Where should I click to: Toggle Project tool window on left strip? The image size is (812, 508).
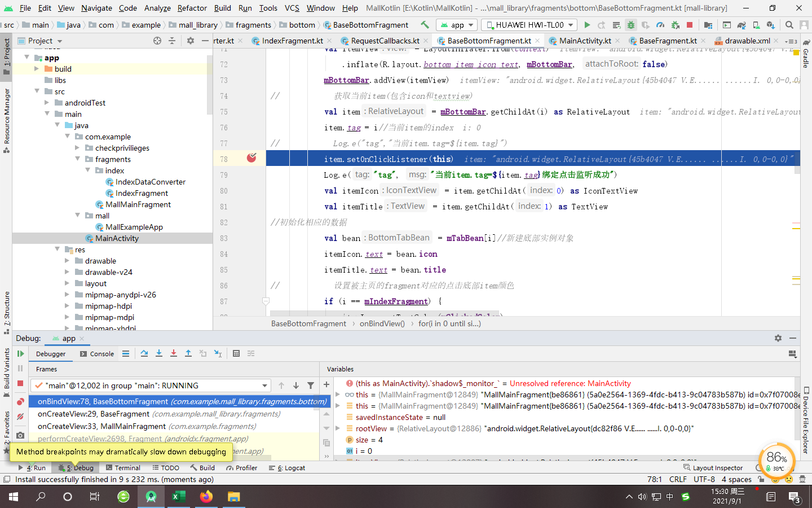point(7,56)
